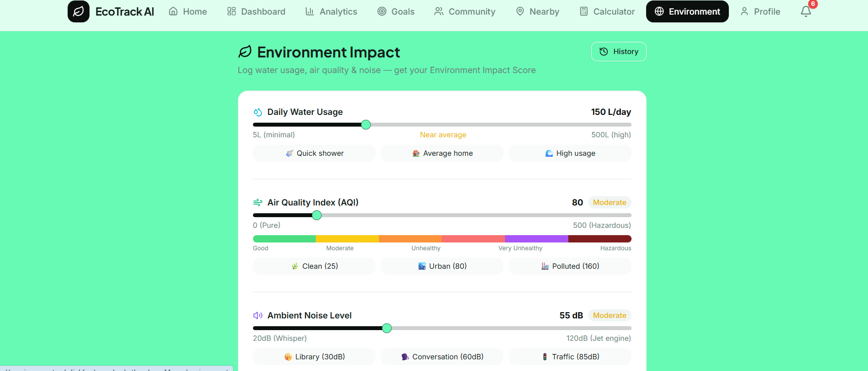Open the notifications bell icon
868x371 pixels.
point(806,11)
